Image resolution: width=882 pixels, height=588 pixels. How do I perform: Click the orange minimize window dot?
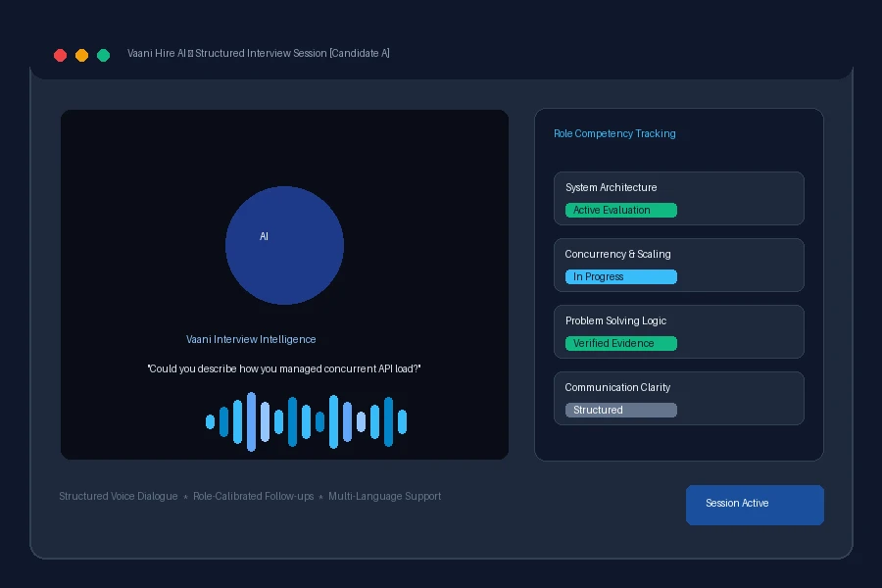click(x=81, y=55)
